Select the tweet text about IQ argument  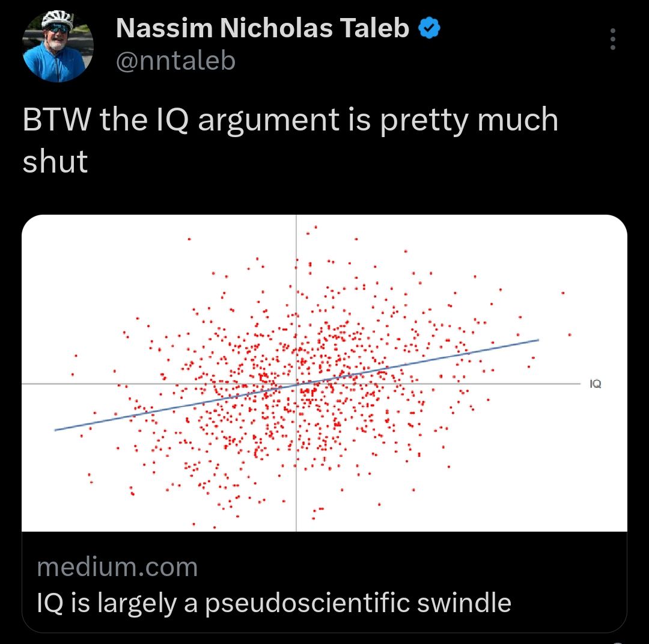click(x=290, y=140)
